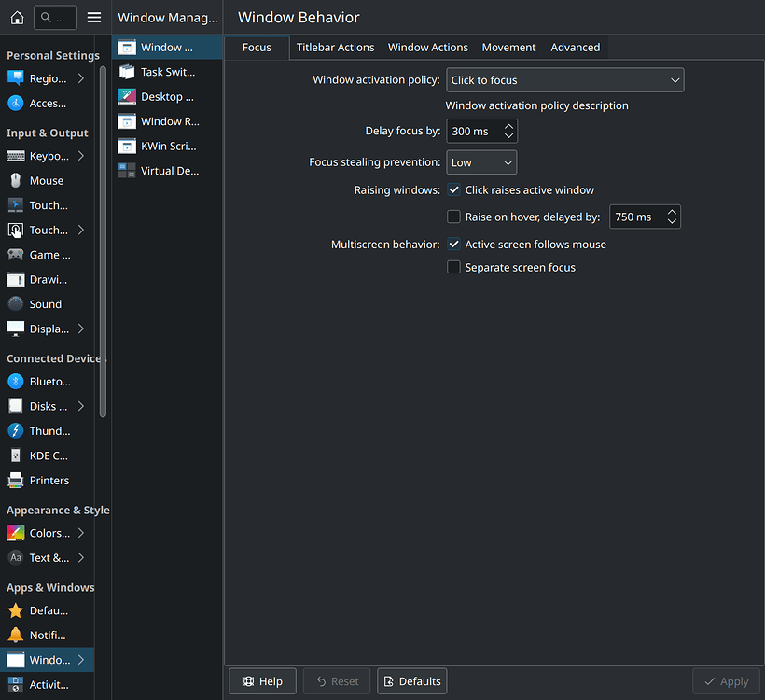
Task: Enable Raise on hover checkbox
Action: point(454,217)
